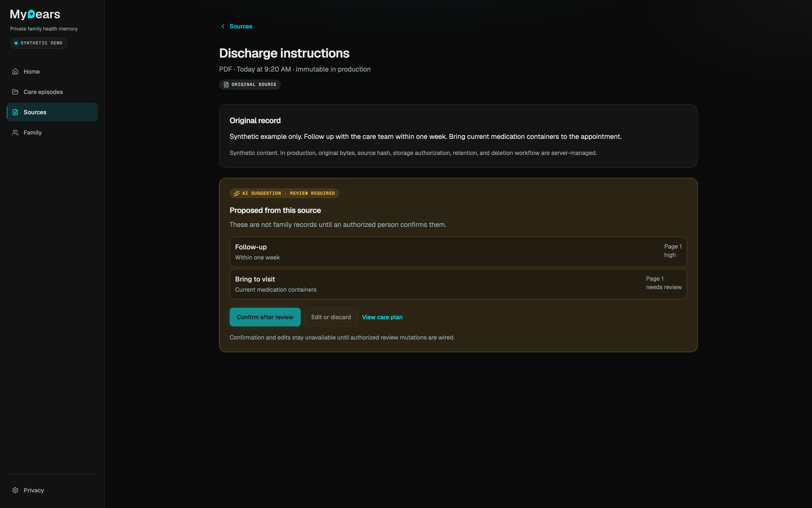The width and height of the screenshot is (812, 508).
Task: Click the 'Synthetic example only' record sentence
Action: 425,136
